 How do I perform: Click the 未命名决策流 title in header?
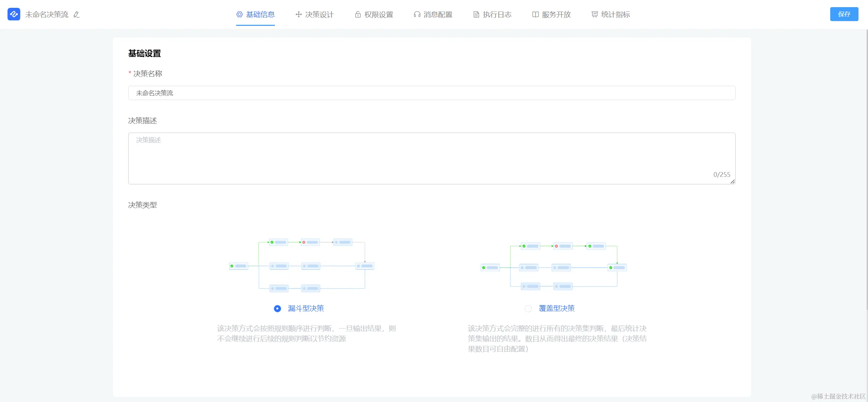coord(47,14)
